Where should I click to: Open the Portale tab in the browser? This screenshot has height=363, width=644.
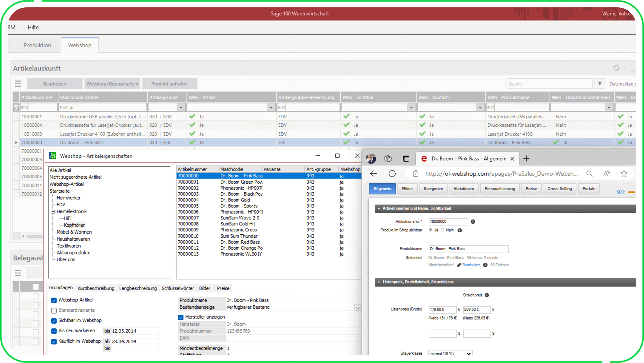coord(589,189)
